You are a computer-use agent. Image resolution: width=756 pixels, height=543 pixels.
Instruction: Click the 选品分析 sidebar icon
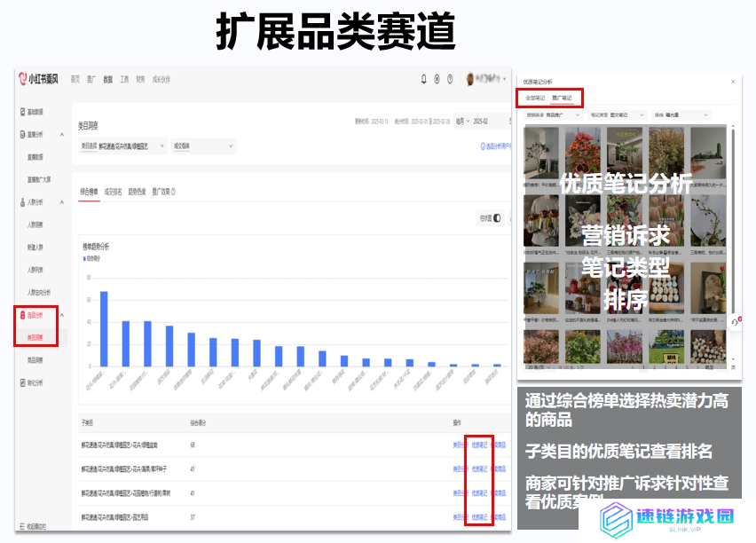tap(22, 315)
